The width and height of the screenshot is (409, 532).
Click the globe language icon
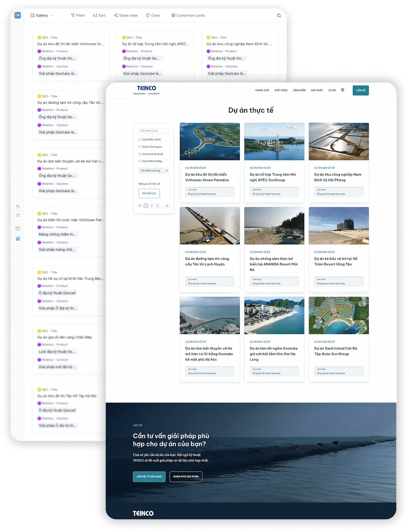tap(343, 90)
